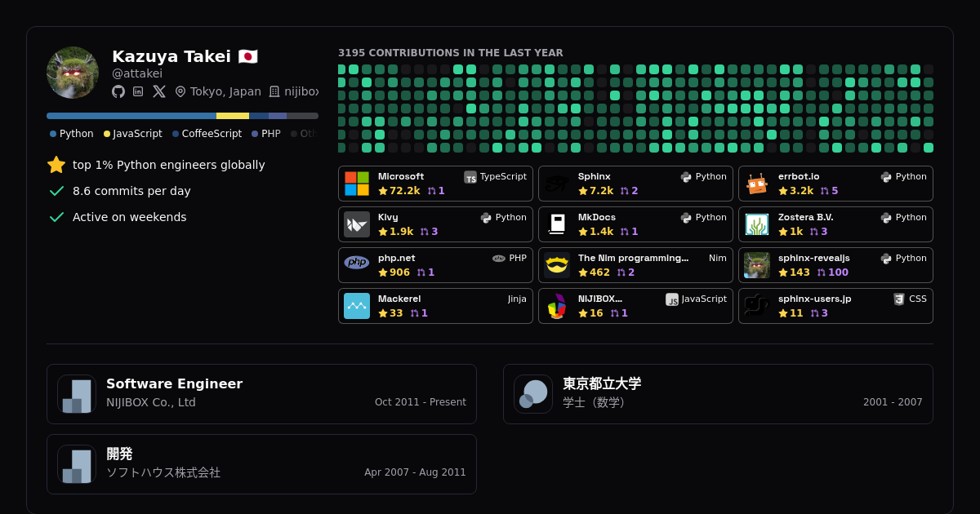Click the Nim programming crown logo
Screen dimensions: 980x514
(557, 265)
